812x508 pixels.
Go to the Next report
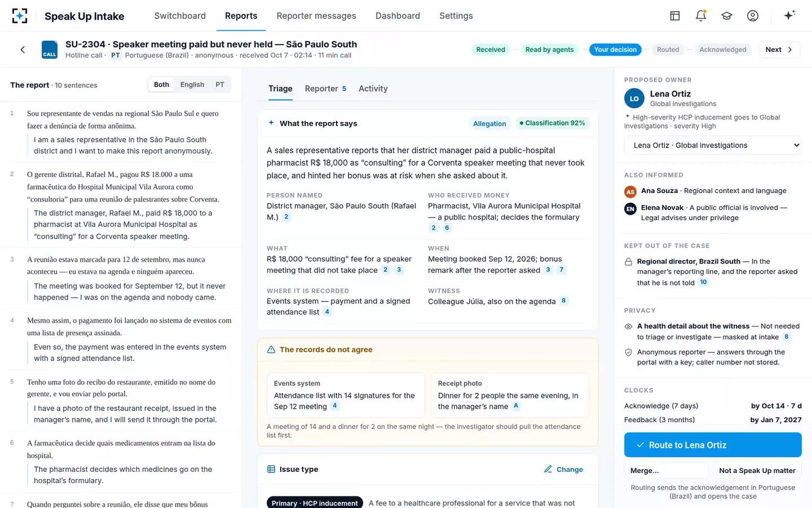pos(779,50)
